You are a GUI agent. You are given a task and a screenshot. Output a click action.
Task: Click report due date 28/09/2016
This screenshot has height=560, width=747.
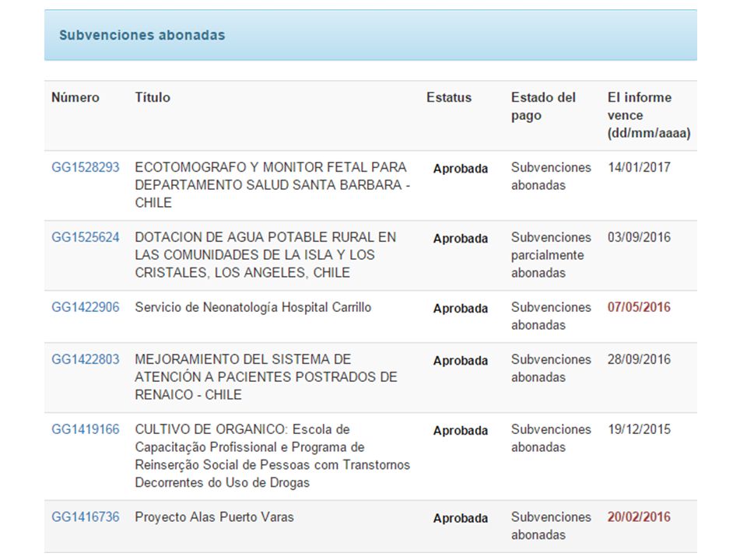(639, 359)
